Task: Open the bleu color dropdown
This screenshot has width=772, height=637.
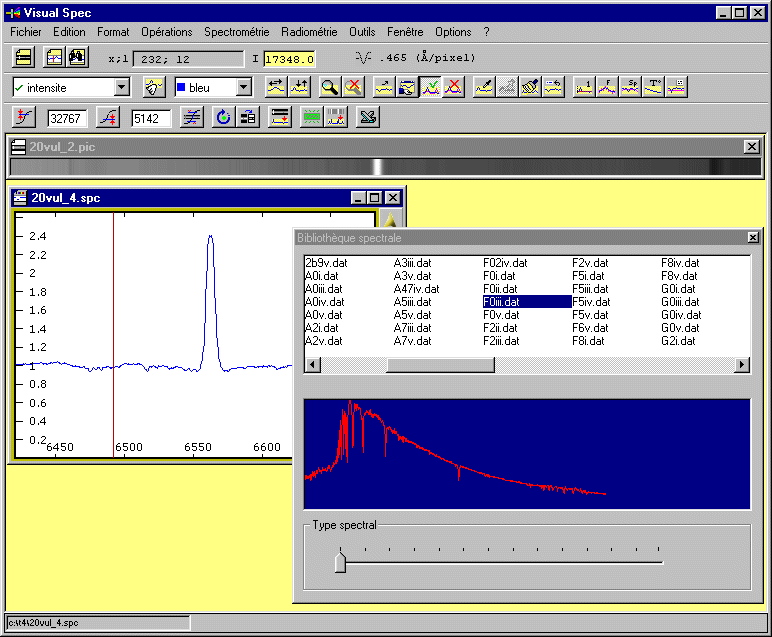Action: point(242,88)
